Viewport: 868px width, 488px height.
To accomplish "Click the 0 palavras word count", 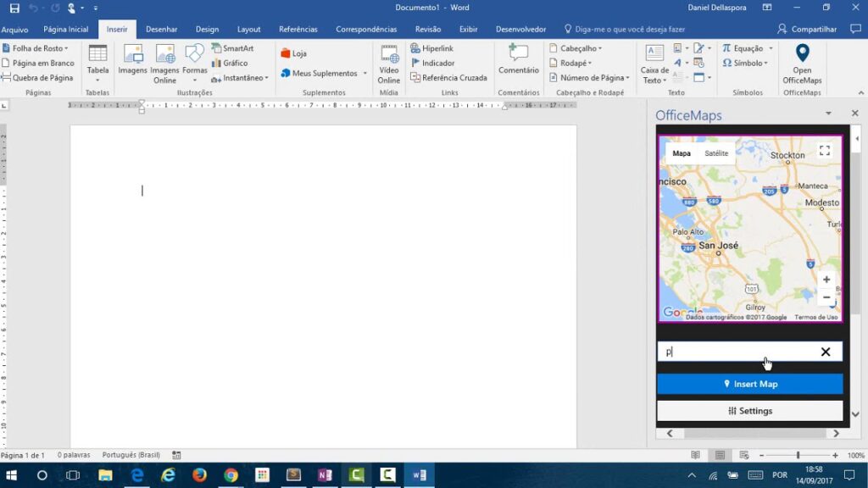I will click(74, 455).
